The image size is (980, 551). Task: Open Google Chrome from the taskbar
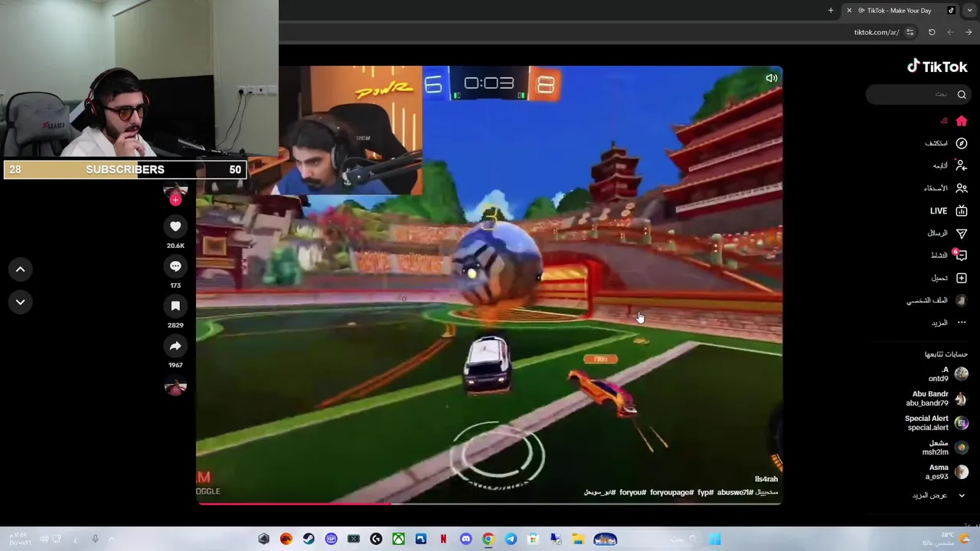coord(488,540)
